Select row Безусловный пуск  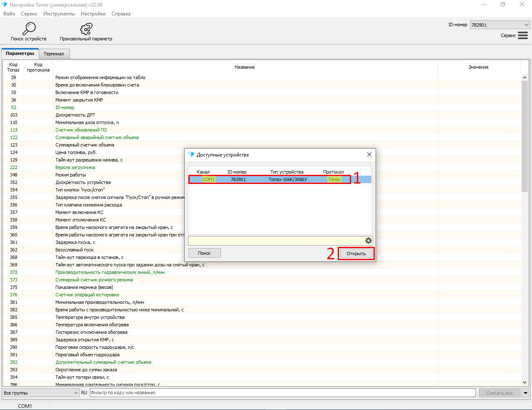coord(94,250)
